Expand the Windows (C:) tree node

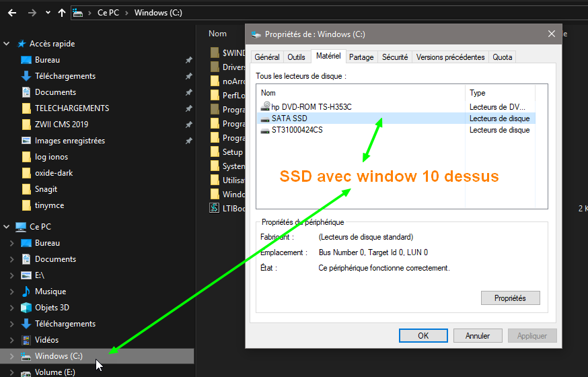click(11, 356)
